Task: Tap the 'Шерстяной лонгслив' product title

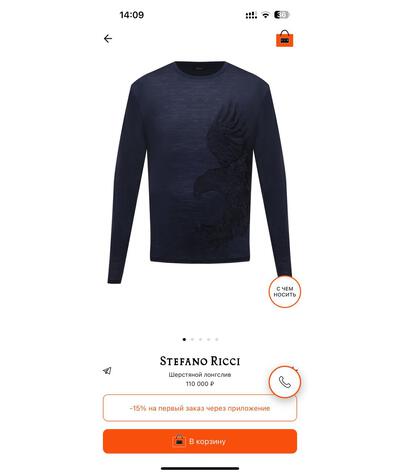Action: point(200,375)
